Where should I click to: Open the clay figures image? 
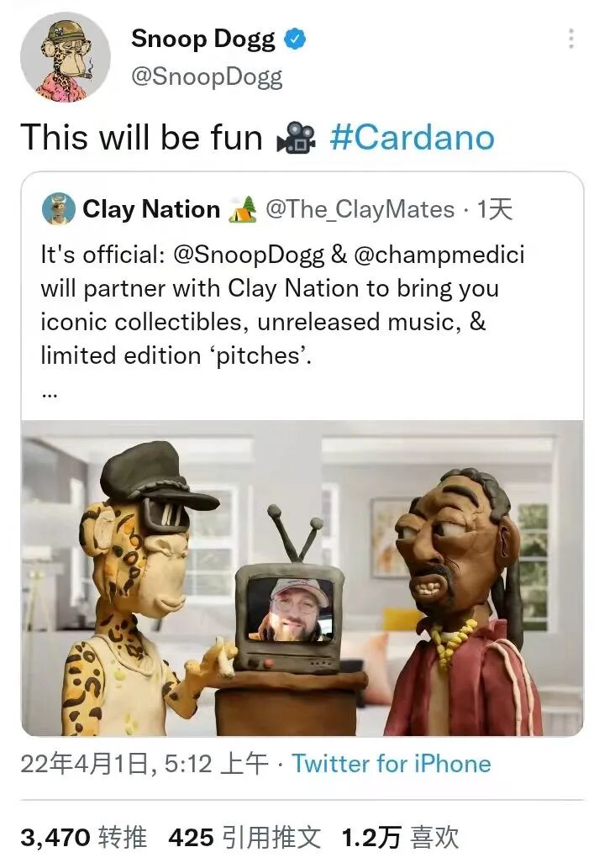tap(302, 578)
